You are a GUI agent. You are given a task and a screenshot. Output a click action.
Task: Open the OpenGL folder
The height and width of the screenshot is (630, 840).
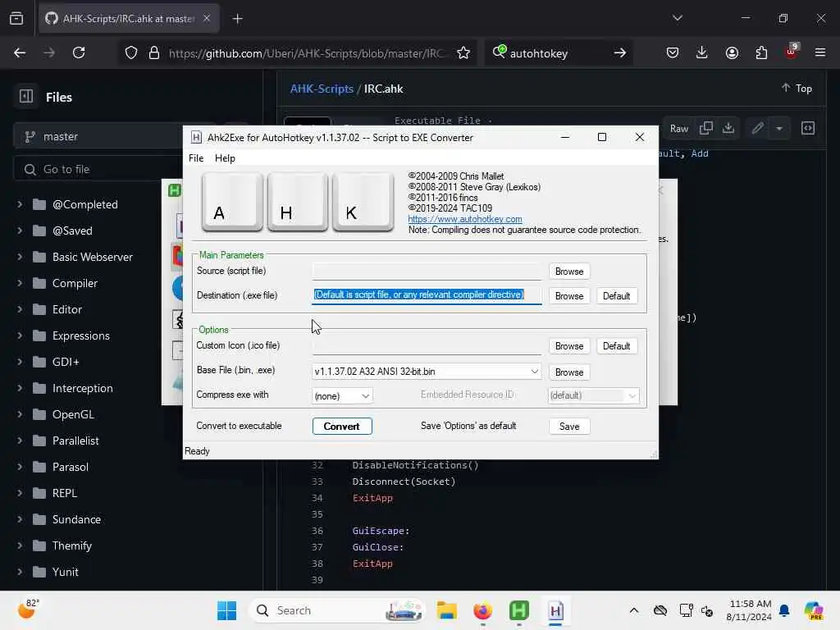(x=73, y=414)
